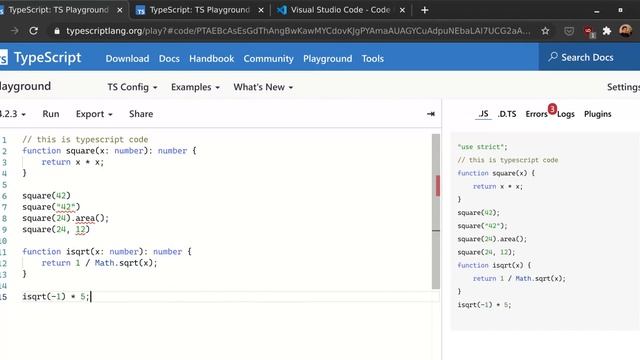
Task: Click the TypeScript logo
Action: click(4, 58)
